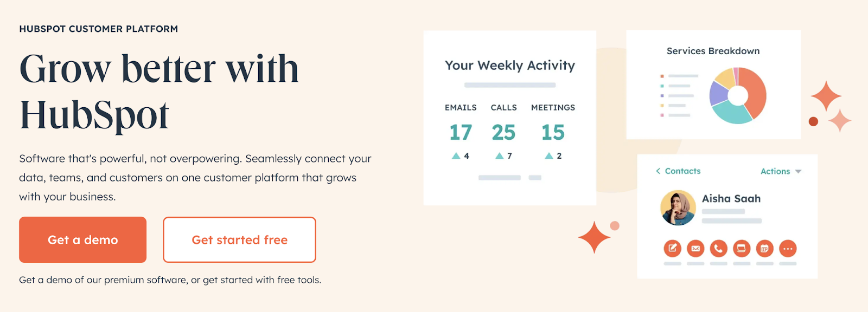This screenshot has height=312, width=868.
Task: Expand the Actions menu arrow
Action: coord(799,171)
